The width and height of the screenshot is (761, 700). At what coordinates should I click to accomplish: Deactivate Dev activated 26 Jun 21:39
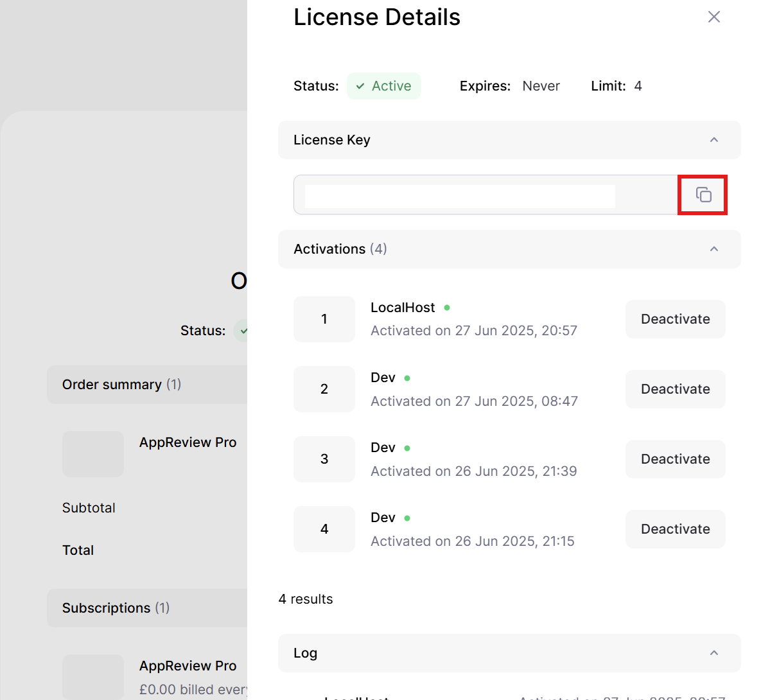pyautogui.click(x=675, y=459)
